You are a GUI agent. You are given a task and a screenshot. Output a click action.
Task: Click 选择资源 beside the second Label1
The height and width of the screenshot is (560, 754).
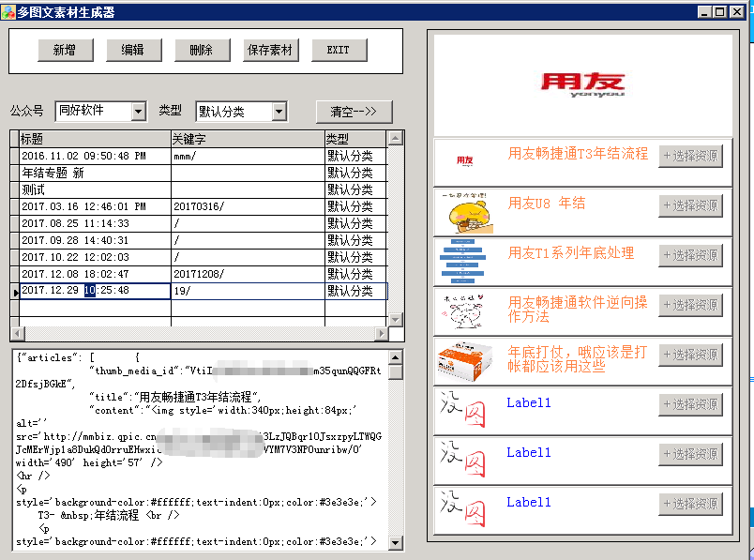pyautogui.click(x=690, y=454)
